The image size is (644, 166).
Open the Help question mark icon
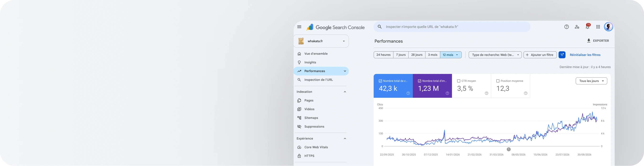click(x=566, y=27)
